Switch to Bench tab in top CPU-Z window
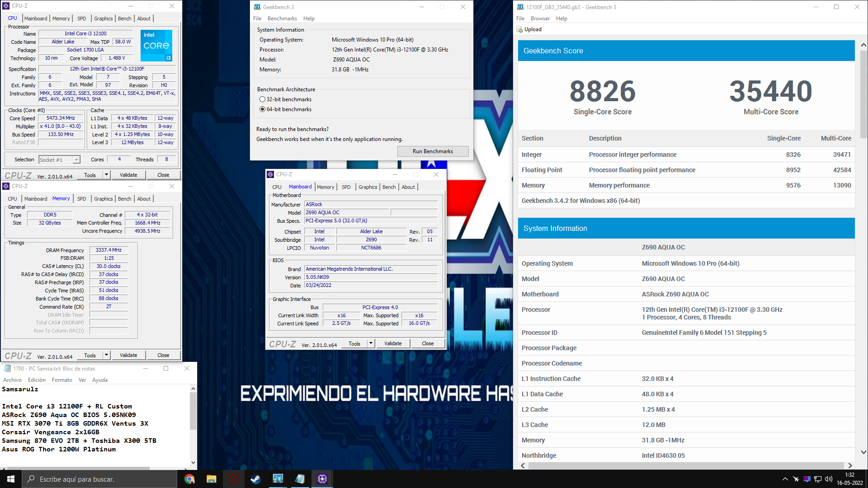 125,19
